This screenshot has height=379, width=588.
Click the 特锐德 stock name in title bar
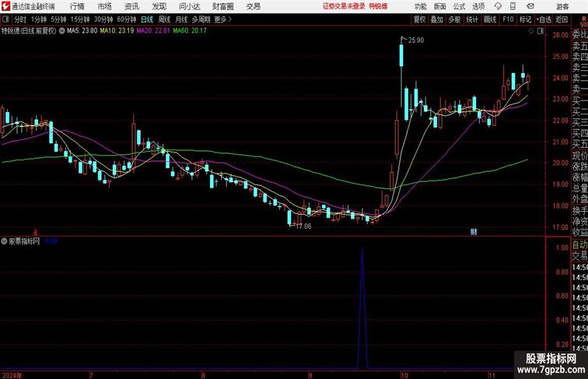[378, 6]
